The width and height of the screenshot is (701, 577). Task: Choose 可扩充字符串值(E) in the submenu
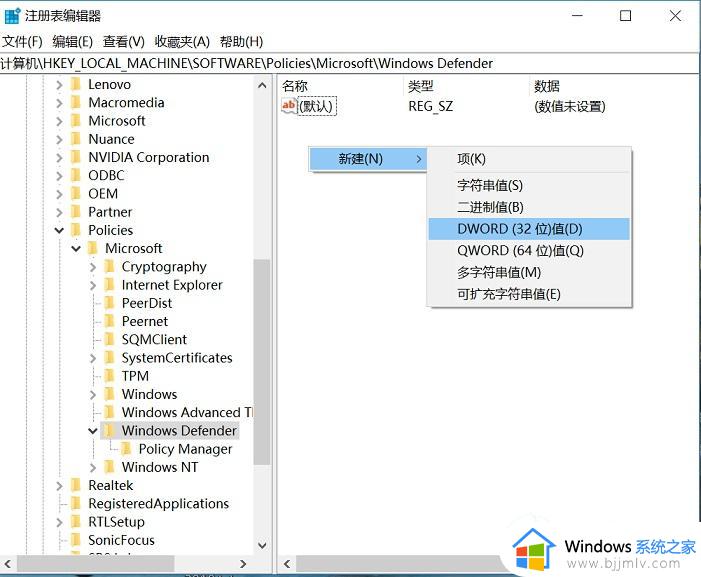coord(529,294)
